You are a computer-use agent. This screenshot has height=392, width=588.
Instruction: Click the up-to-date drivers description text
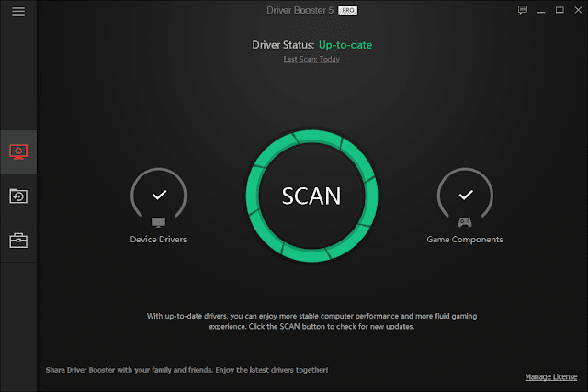pyautogui.click(x=311, y=321)
